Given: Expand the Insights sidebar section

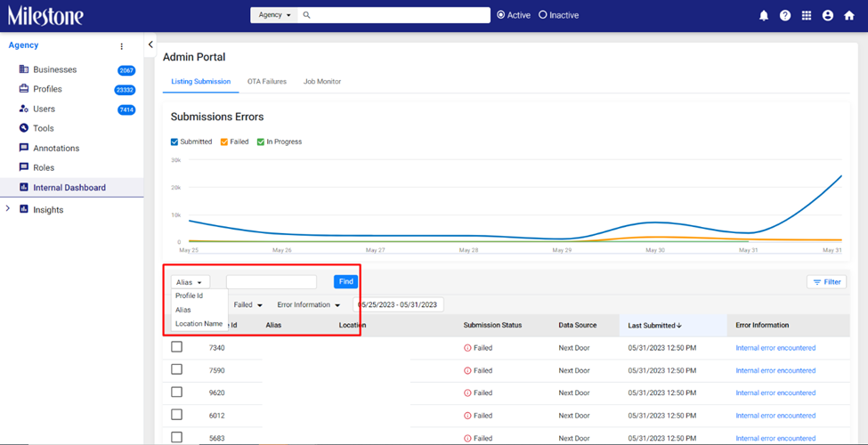Looking at the screenshot, I should point(7,208).
